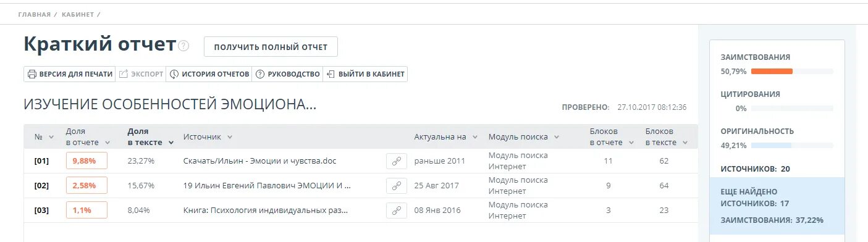
Task: Open link icon for source [01]
Action: click(x=397, y=161)
